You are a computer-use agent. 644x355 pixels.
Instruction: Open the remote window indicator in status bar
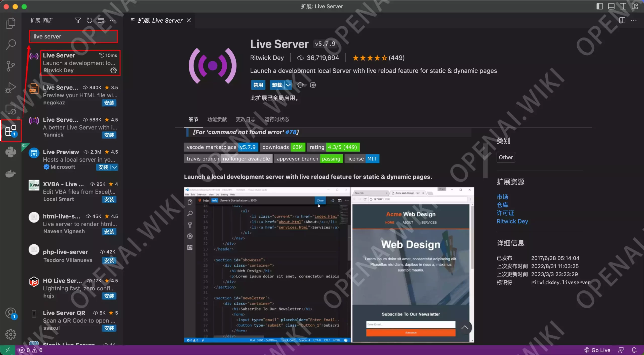tap(8, 350)
